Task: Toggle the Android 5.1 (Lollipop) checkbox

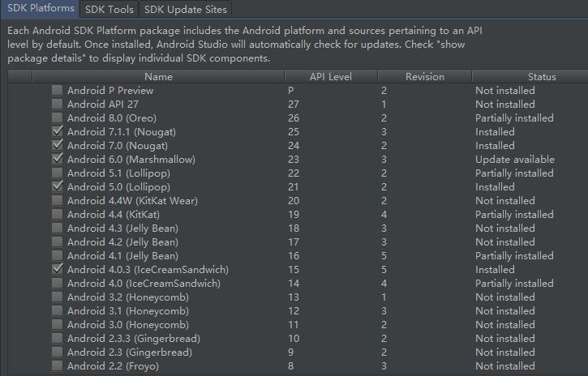Action: (x=57, y=173)
